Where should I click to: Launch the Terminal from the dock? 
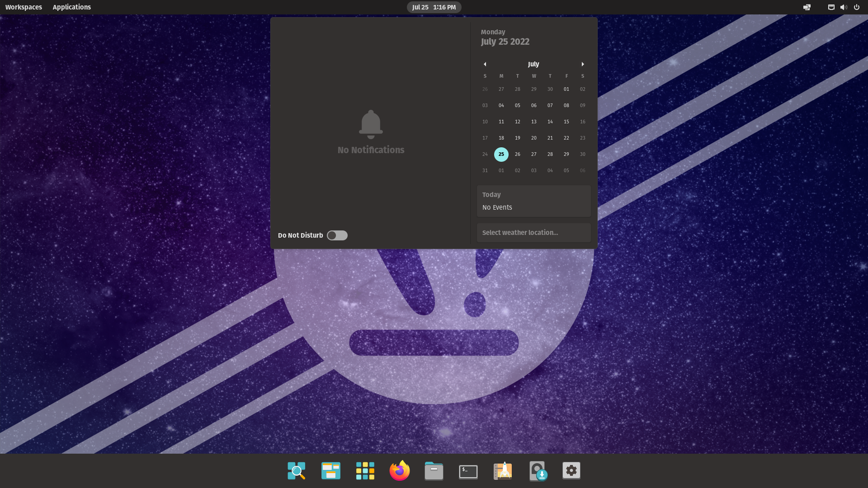click(x=468, y=471)
